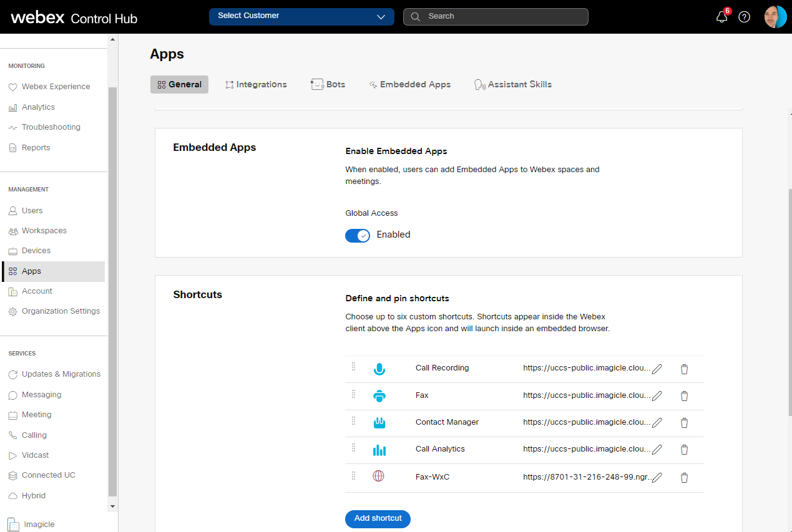Screen dimensions: 792x532
Task: Click the Imagicle icon in the sidebar
Action: pos(14,524)
